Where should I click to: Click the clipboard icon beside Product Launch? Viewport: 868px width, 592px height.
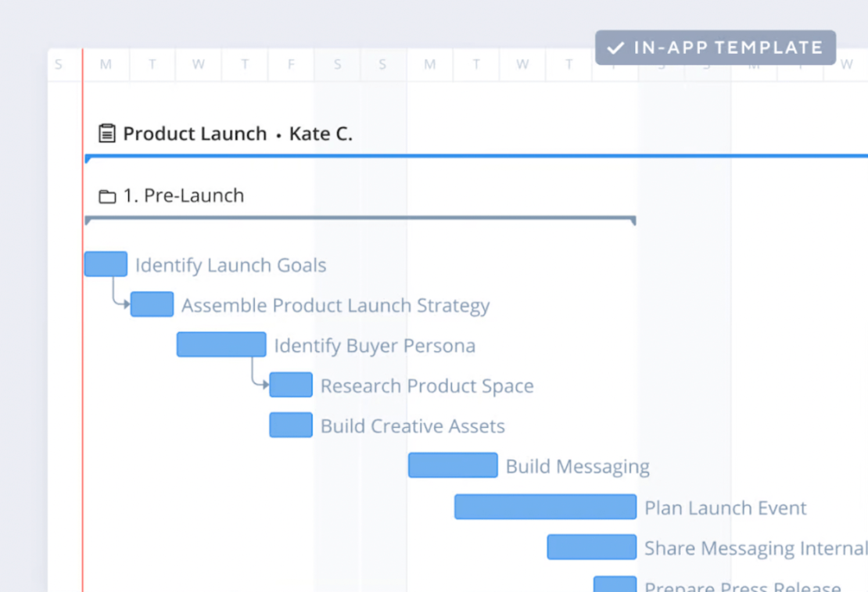(106, 133)
